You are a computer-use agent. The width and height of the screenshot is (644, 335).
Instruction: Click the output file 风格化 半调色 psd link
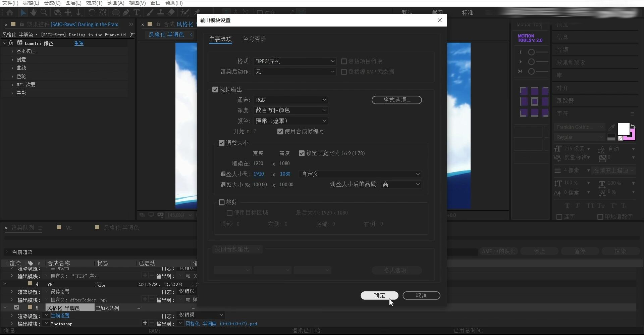tap(221, 324)
